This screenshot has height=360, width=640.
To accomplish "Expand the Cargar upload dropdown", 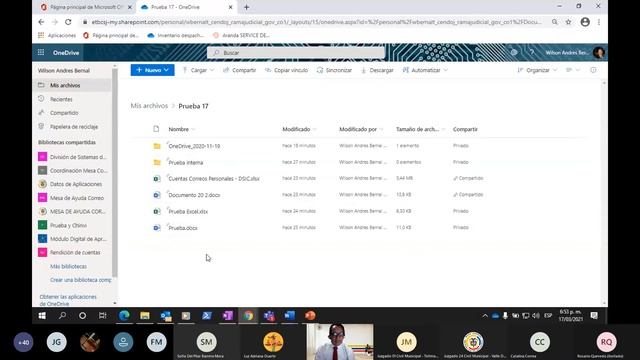I will click(x=212, y=70).
